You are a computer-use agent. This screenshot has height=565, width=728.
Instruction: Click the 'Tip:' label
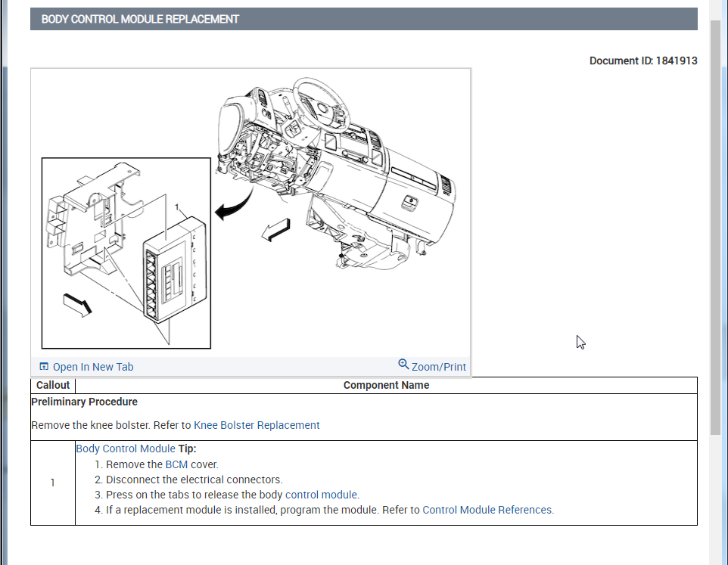click(187, 449)
